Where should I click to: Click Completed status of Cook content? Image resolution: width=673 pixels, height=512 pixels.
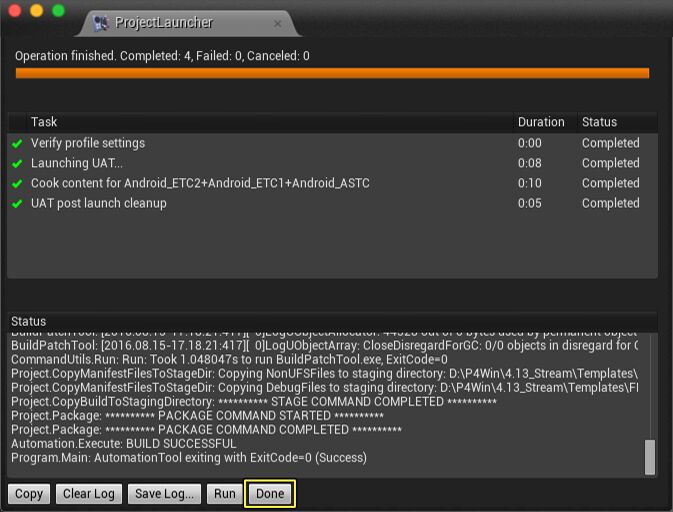(x=610, y=183)
